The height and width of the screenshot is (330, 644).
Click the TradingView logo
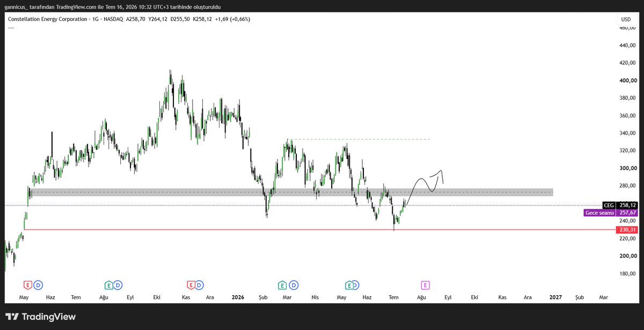coord(40,317)
